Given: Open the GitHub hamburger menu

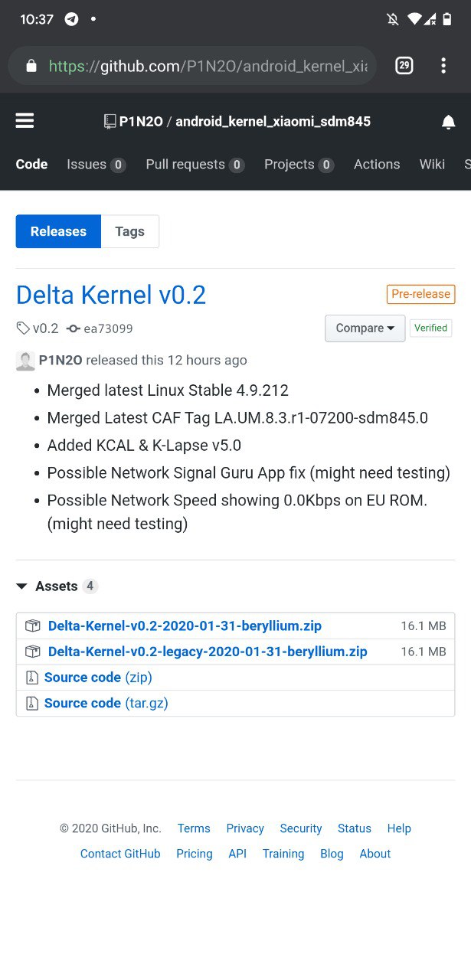Looking at the screenshot, I should tap(25, 121).
